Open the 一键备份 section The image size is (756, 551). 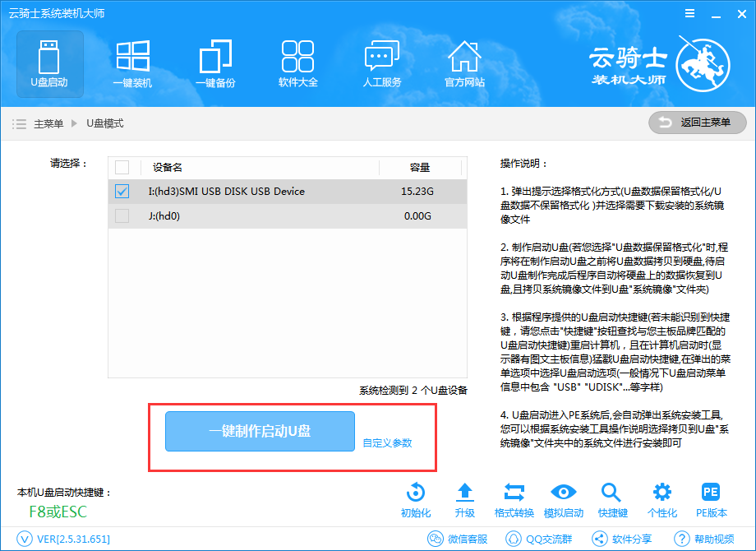[x=215, y=64]
